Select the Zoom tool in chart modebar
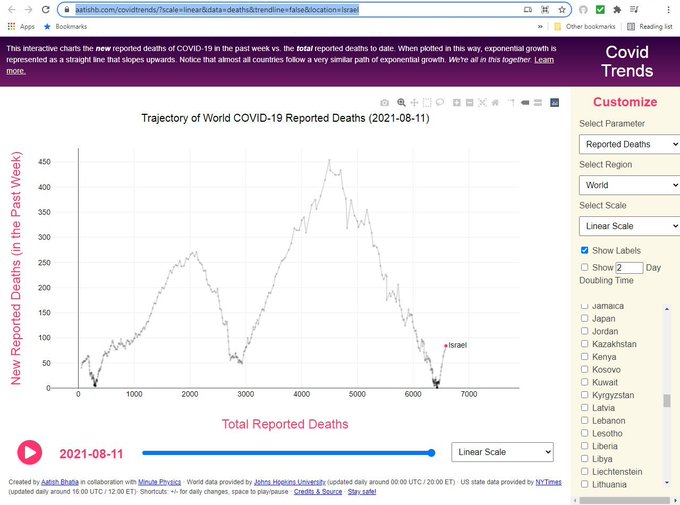 point(401,102)
